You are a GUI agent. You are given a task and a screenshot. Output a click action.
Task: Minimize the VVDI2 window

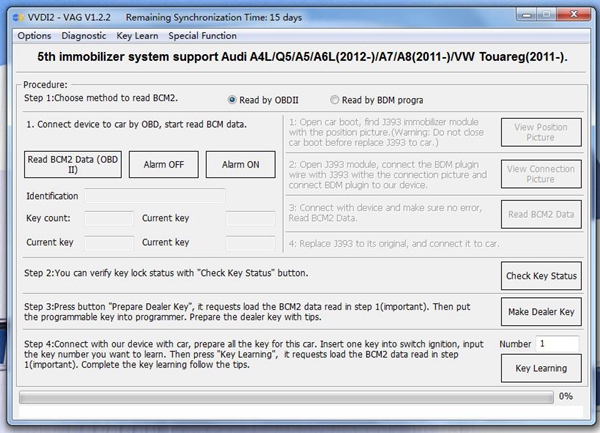point(527,15)
